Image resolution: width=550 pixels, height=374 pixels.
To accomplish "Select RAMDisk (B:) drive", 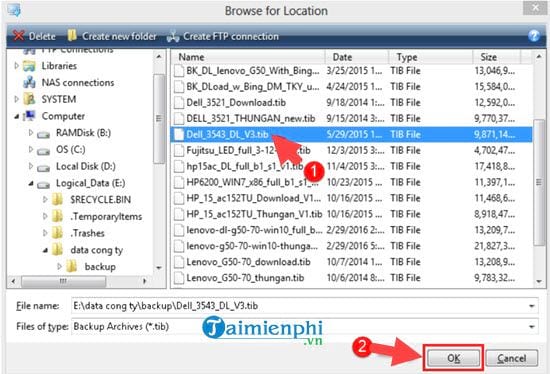I will [x=83, y=133].
